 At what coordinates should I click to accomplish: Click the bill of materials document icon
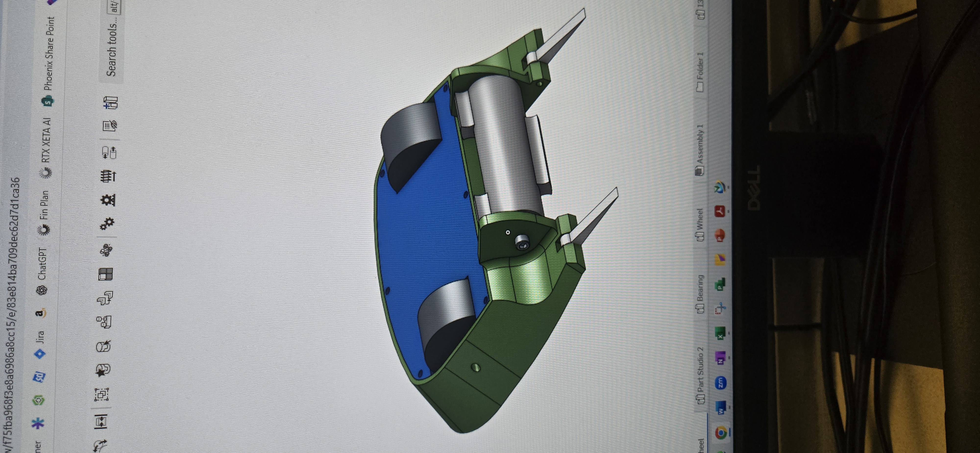tap(110, 125)
